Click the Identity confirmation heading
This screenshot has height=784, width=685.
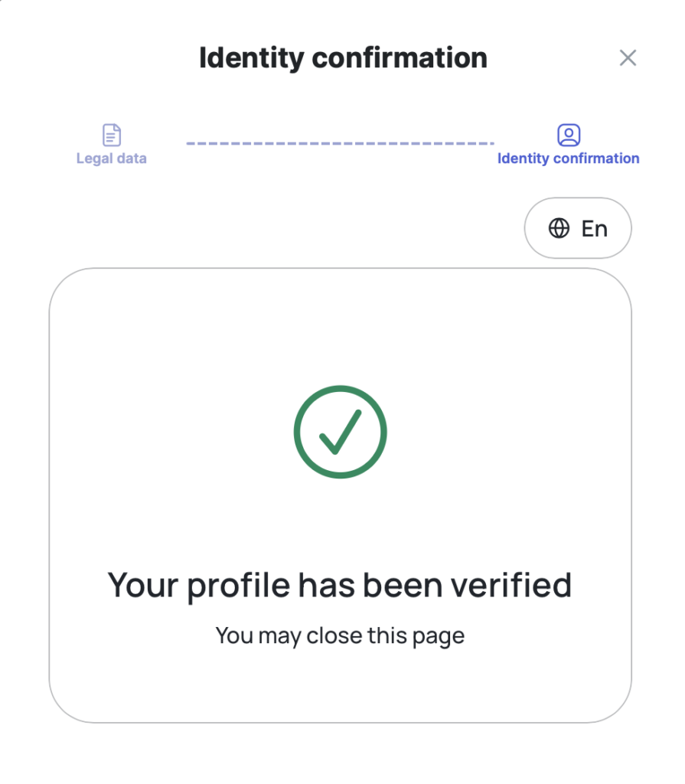(343, 57)
